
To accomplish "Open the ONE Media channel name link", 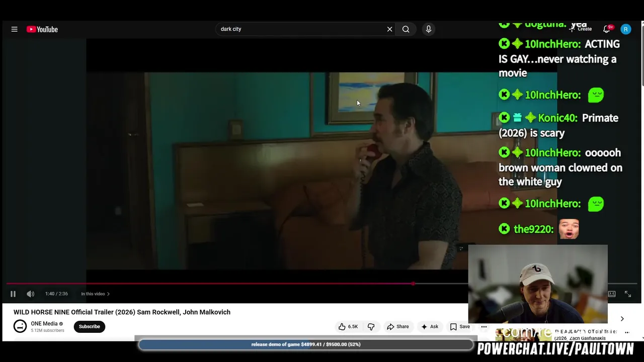I will pos(44,323).
